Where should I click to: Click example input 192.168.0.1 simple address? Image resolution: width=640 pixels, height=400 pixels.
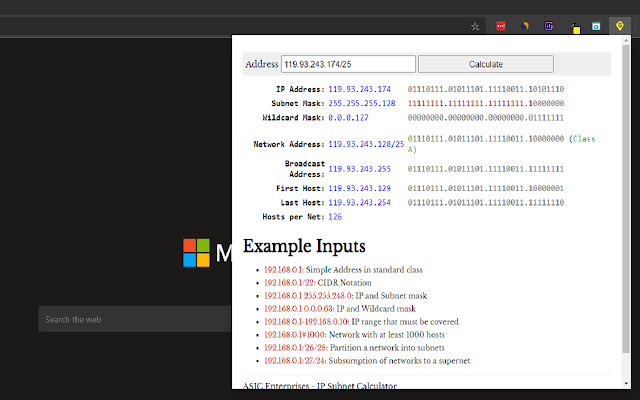click(x=284, y=270)
